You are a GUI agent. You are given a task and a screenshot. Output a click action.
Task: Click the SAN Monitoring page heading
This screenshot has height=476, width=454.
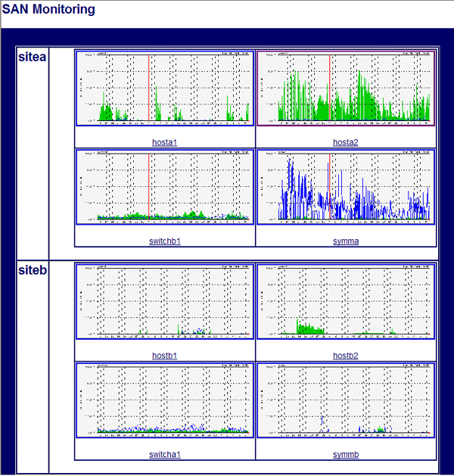(48, 10)
